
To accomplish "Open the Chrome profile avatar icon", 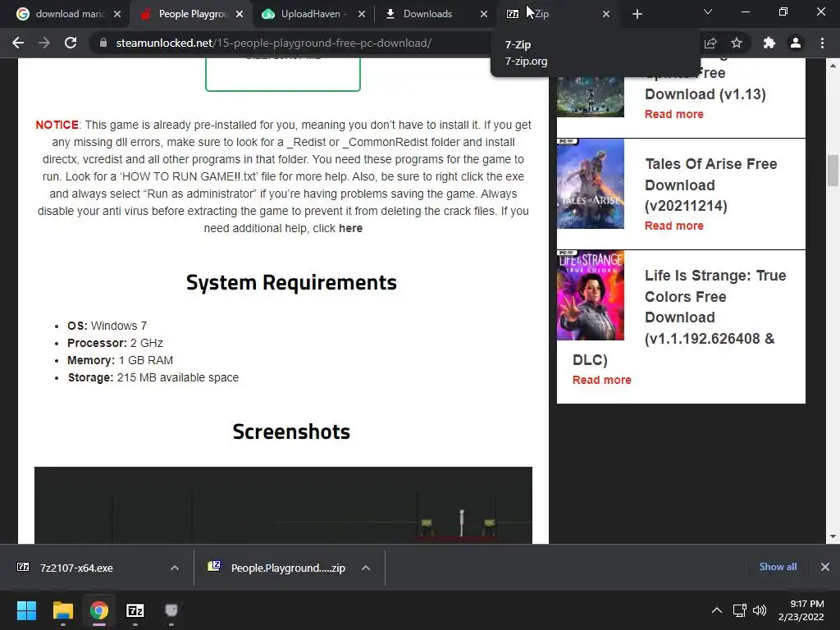I will 796,43.
